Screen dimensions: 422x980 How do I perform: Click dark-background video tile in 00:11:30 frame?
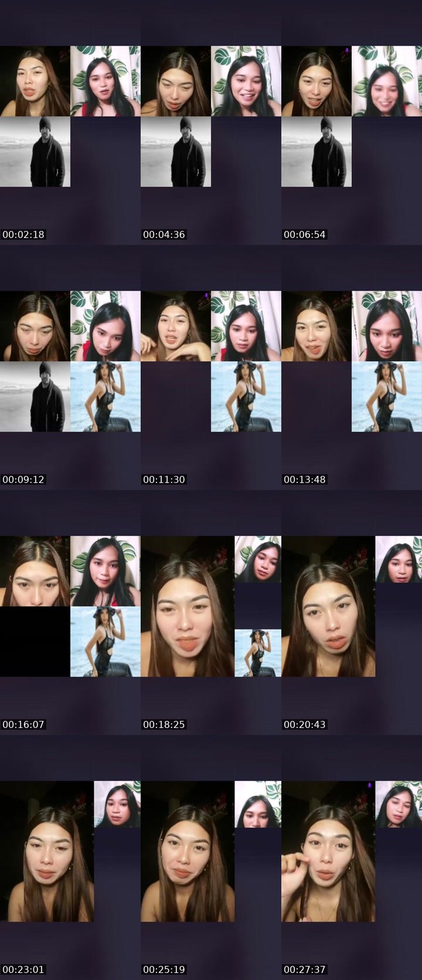point(176,326)
